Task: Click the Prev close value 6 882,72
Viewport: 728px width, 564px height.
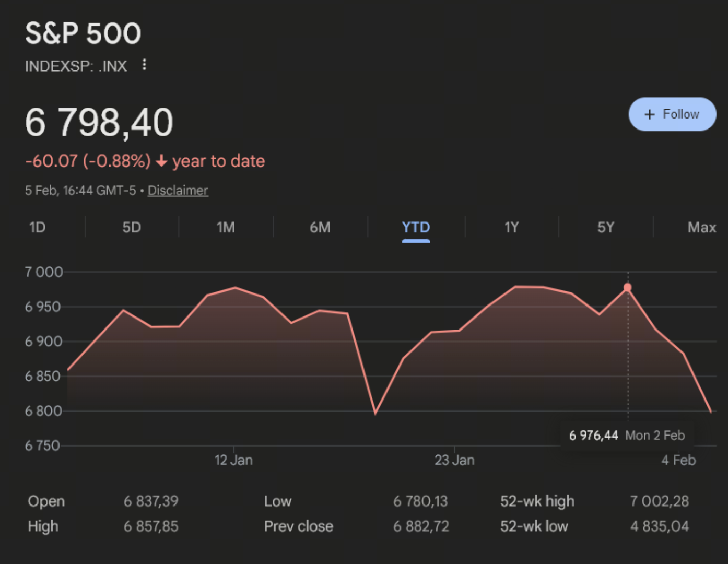Action: (421, 526)
